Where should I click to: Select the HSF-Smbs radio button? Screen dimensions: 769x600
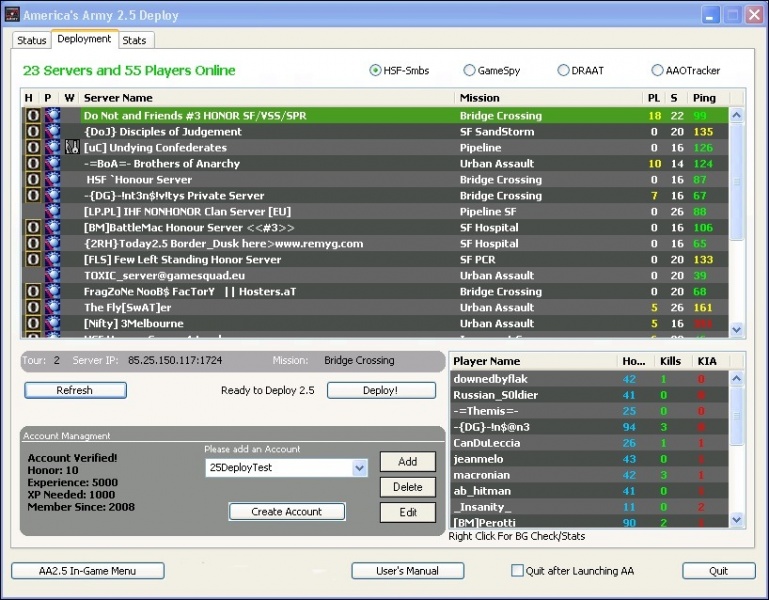pyautogui.click(x=375, y=70)
